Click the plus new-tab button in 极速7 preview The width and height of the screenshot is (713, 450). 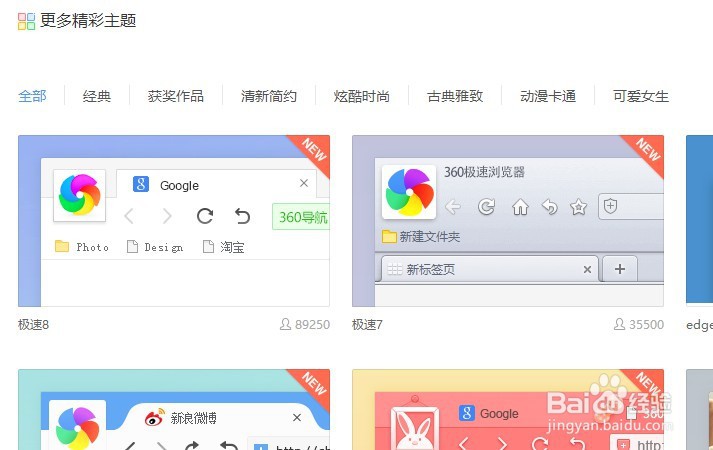point(620,269)
